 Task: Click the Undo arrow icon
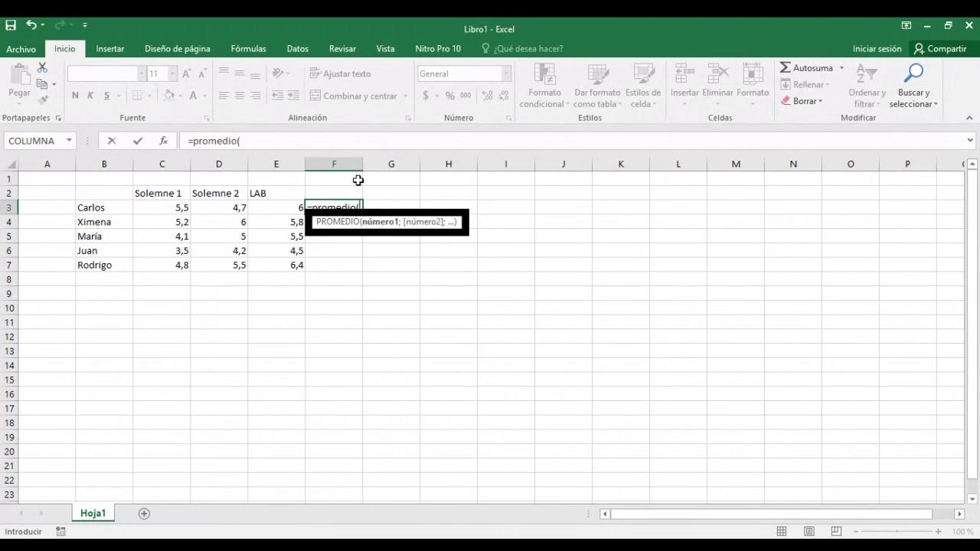pyautogui.click(x=31, y=25)
